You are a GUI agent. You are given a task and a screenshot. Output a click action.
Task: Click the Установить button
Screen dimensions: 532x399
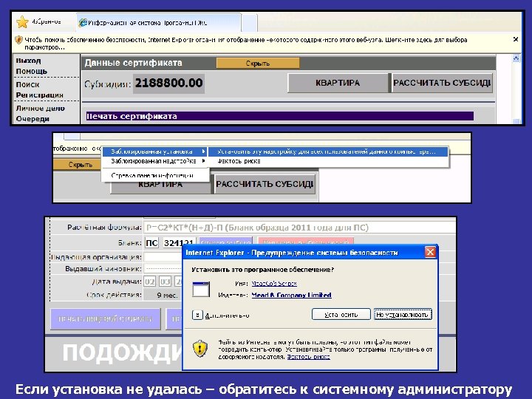pyautogui.click(x=341, y=314)
